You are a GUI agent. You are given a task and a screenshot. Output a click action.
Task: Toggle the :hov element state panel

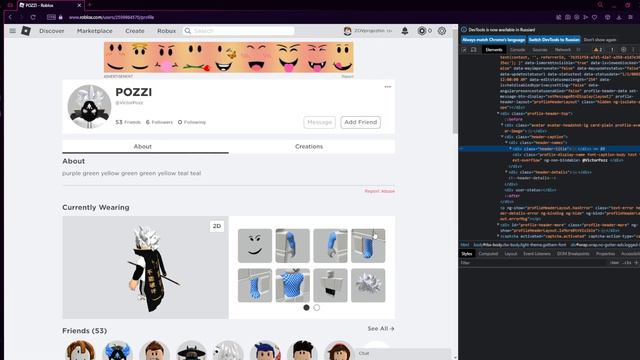[614, 263]
